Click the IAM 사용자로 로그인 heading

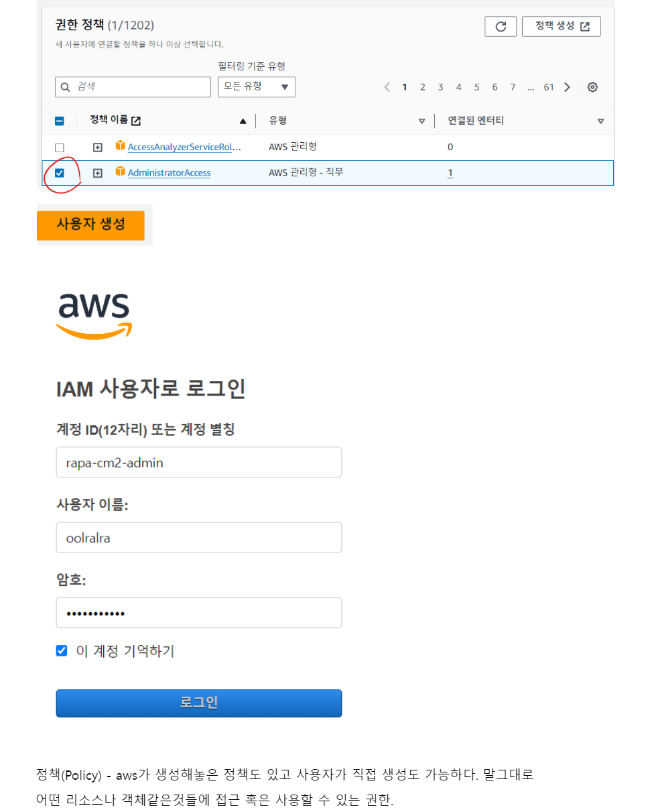pos(151,389)
